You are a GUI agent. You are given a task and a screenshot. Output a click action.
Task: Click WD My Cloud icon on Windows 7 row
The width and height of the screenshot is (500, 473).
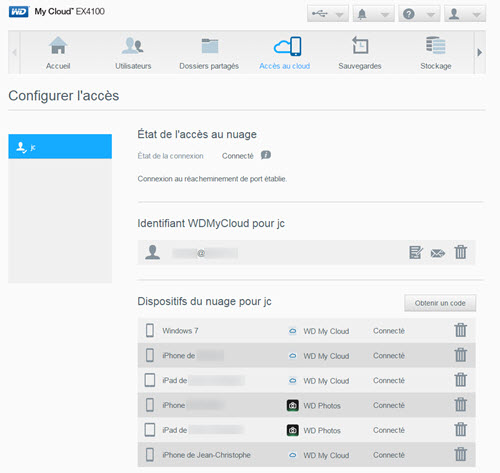[x=292, y=331]
